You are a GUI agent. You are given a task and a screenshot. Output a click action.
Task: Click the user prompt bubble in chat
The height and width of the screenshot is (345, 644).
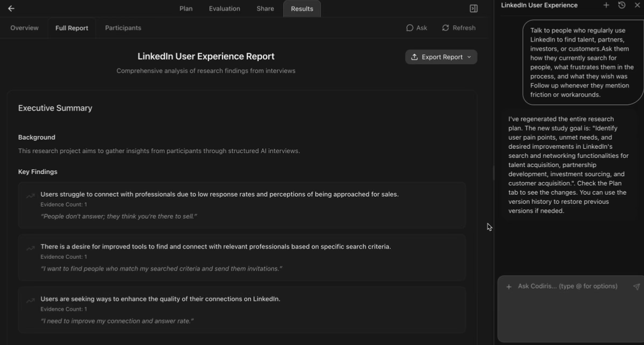[583, 63]
